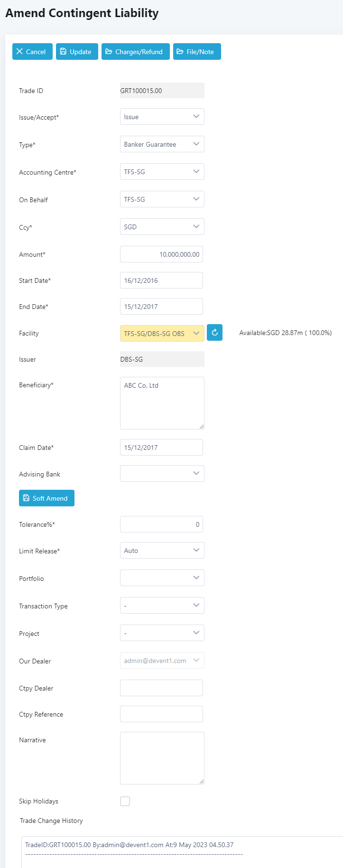Screen dimensions: 343x868
Task: Click the Beneficiary text area
Action: click(x=162, y=403)
